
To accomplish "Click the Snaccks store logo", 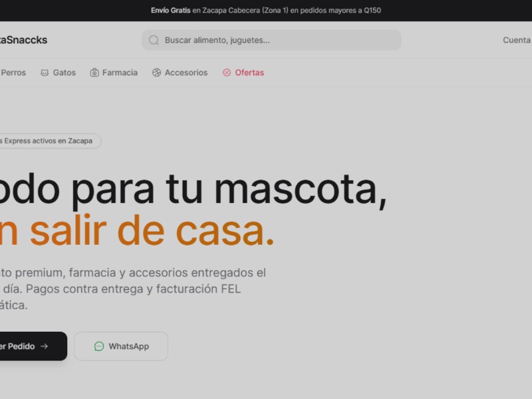I will tap(24, 40).
